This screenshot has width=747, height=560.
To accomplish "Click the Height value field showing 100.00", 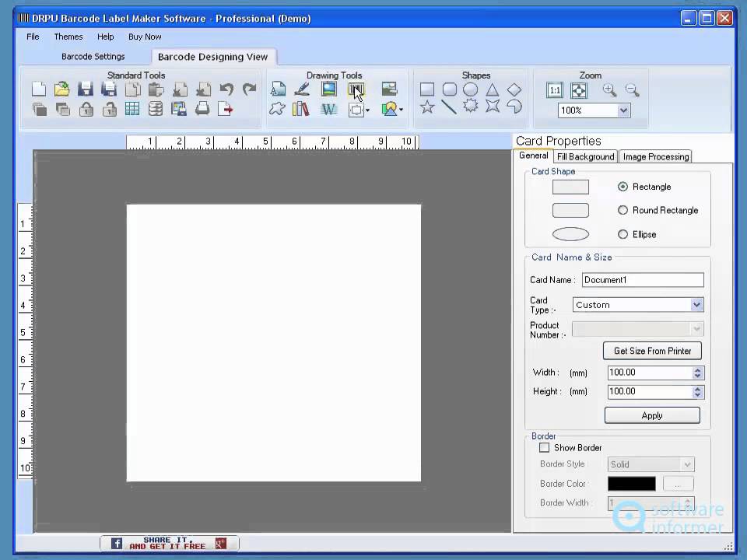I will pos(650,392).
